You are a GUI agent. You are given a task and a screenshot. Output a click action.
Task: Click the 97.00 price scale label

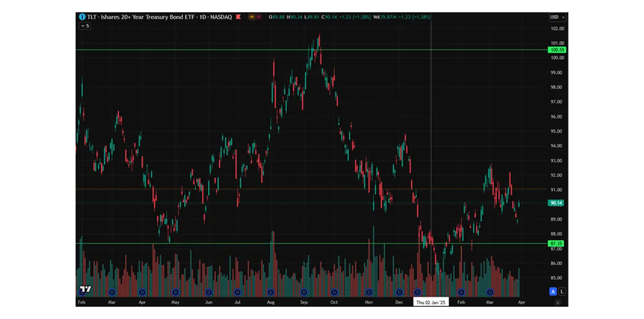point(557,102)
